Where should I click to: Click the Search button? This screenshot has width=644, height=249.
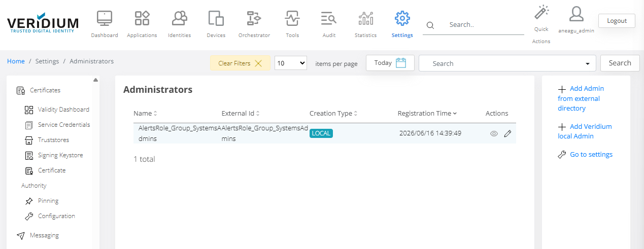pos(620,63)
